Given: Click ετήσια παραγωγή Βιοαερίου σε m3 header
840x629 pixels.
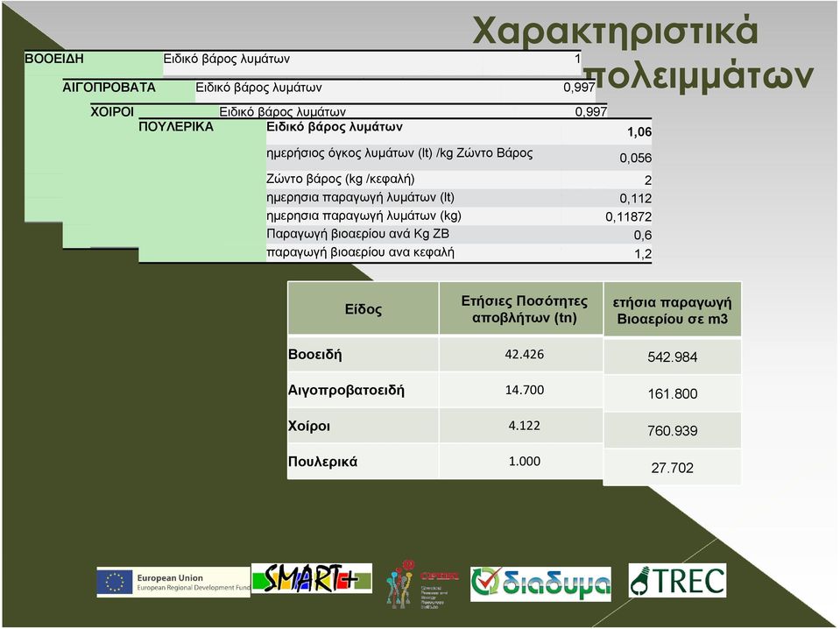Looking at the screenshot, I should point(673,310).
